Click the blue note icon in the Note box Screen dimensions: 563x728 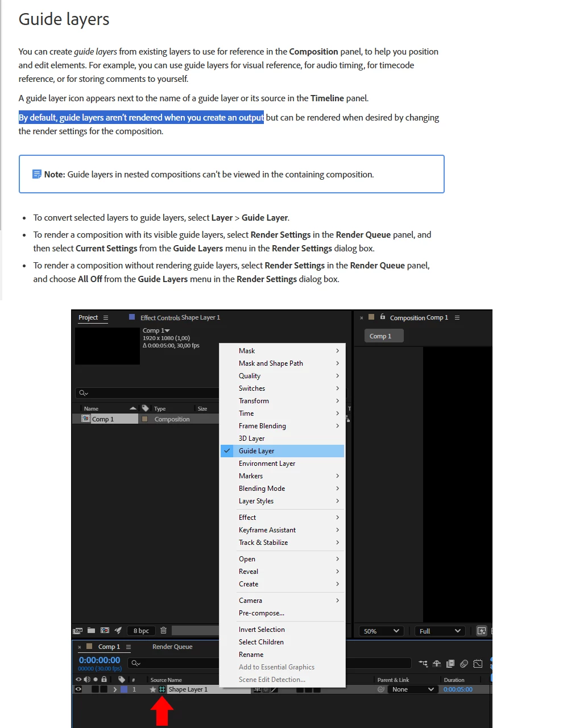(37, 174)
